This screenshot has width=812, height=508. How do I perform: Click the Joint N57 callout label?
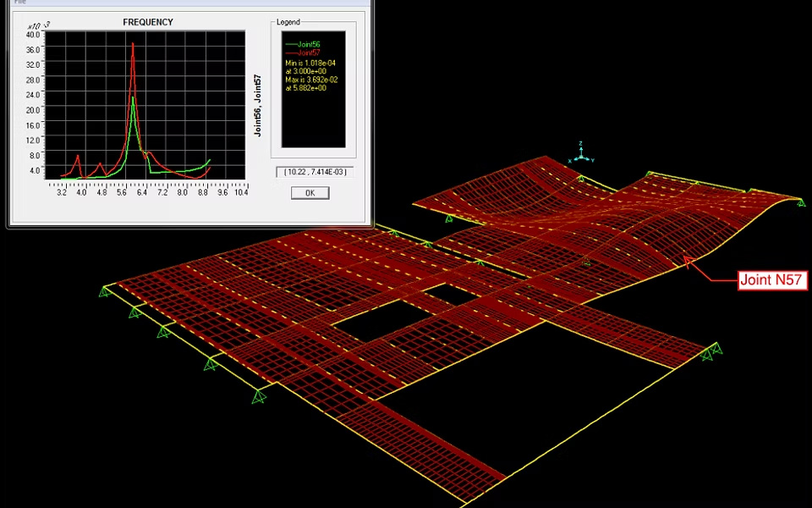click(x=772, y=280)
